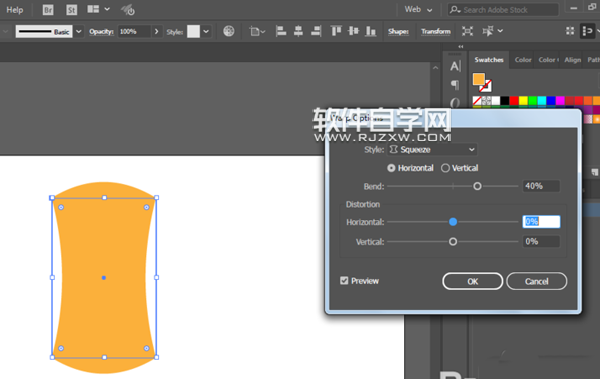Click the Bend percentage input field
This screenshot has width=600, height=379.
point(541,186)
